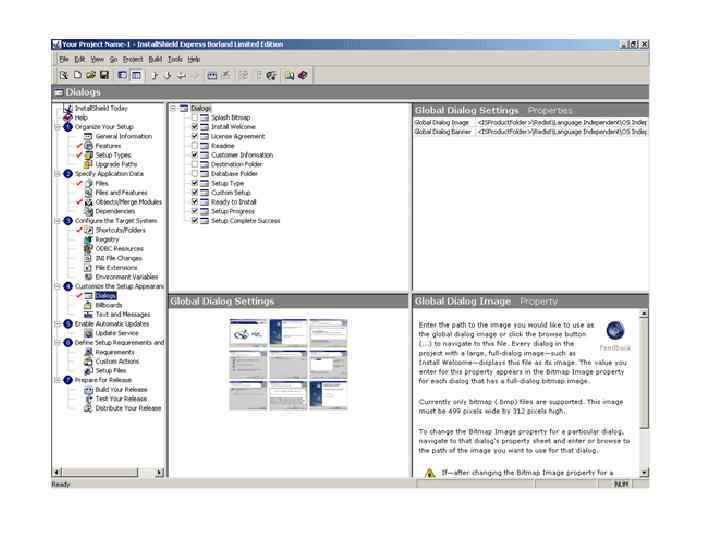Click the New project toolbar icon

[78, 75]
